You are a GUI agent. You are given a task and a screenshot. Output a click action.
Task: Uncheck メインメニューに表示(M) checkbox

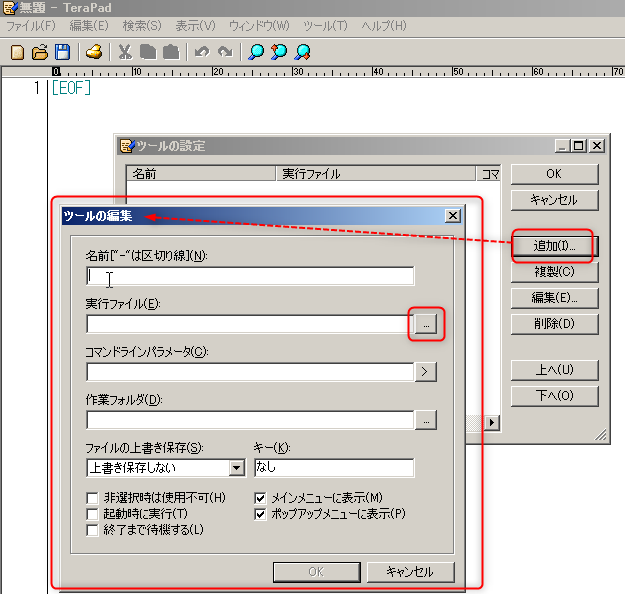[260, 498]
